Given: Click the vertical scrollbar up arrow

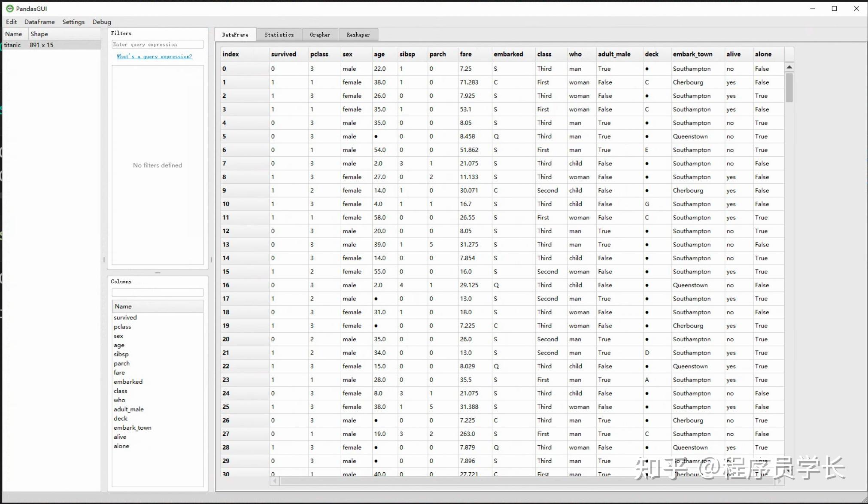Looking at the screenshot, I should click(x=789, y=67).
